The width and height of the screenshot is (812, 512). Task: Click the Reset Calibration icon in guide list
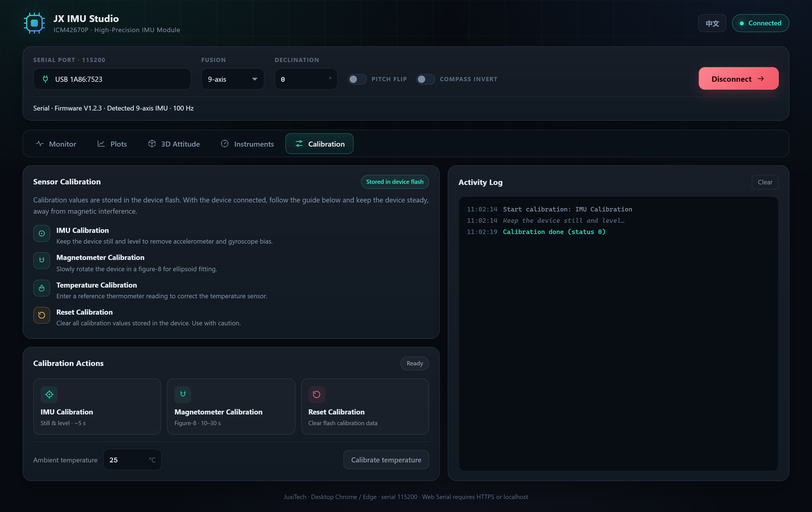coord(42,315)
